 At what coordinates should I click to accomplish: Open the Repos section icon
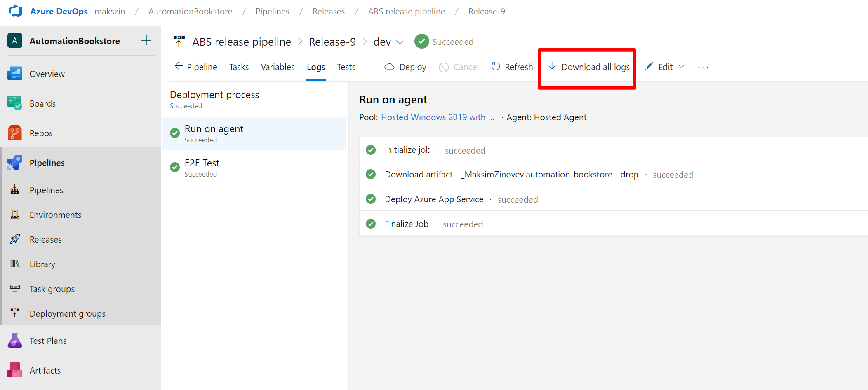tap(15, 133)
